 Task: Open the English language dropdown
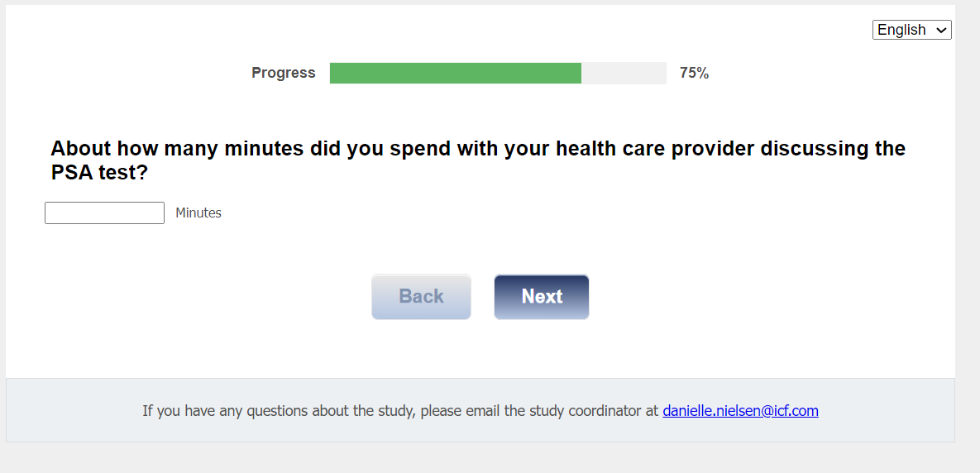[911, 30]
